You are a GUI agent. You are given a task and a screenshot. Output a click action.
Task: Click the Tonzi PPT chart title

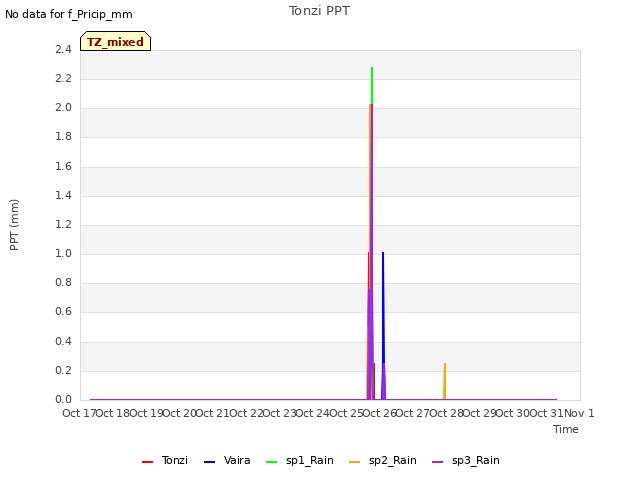click(319, 11)
